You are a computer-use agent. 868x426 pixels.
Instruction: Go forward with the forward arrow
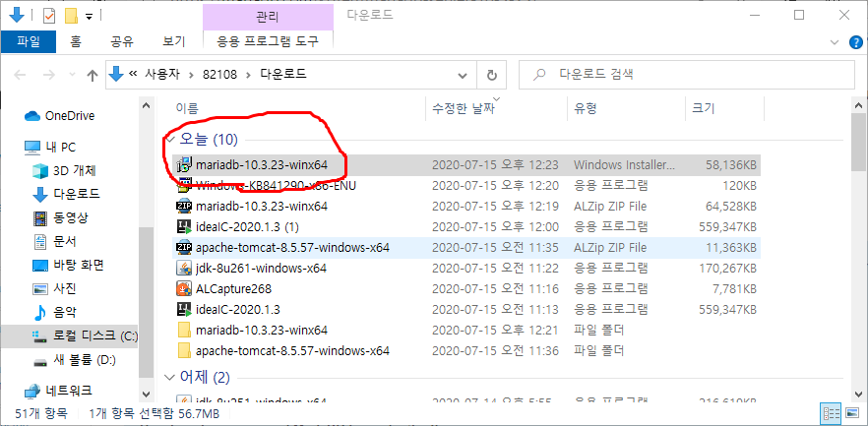pos(49,75)
